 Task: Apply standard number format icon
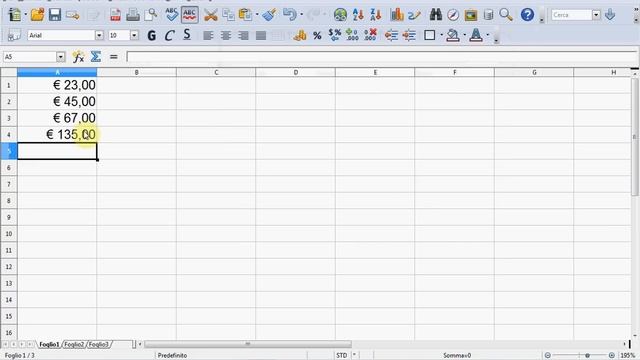335,36
